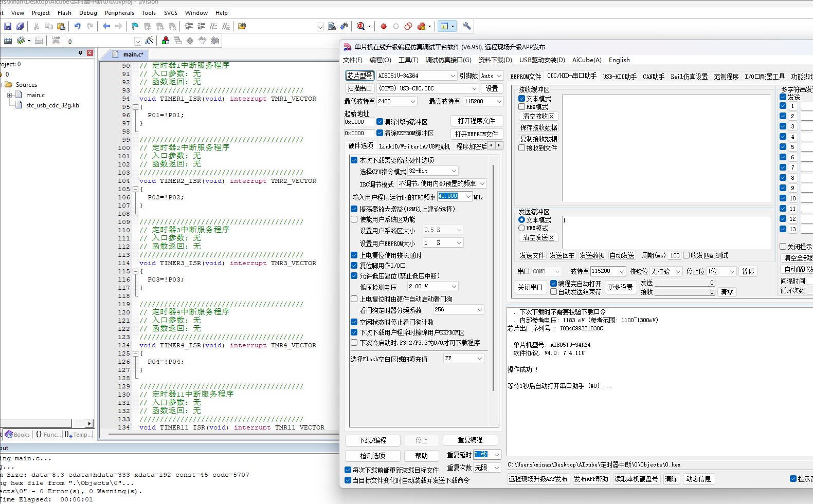Click the Build target icon

click(21, 41)
